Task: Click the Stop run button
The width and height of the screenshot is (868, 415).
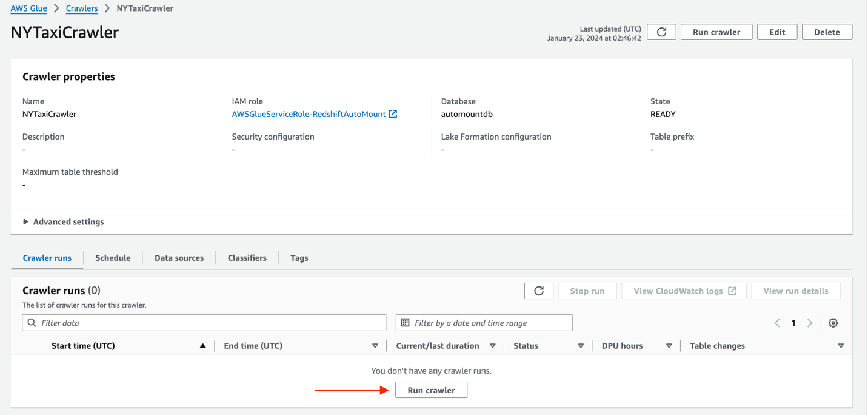Action: tap(587, 291)
